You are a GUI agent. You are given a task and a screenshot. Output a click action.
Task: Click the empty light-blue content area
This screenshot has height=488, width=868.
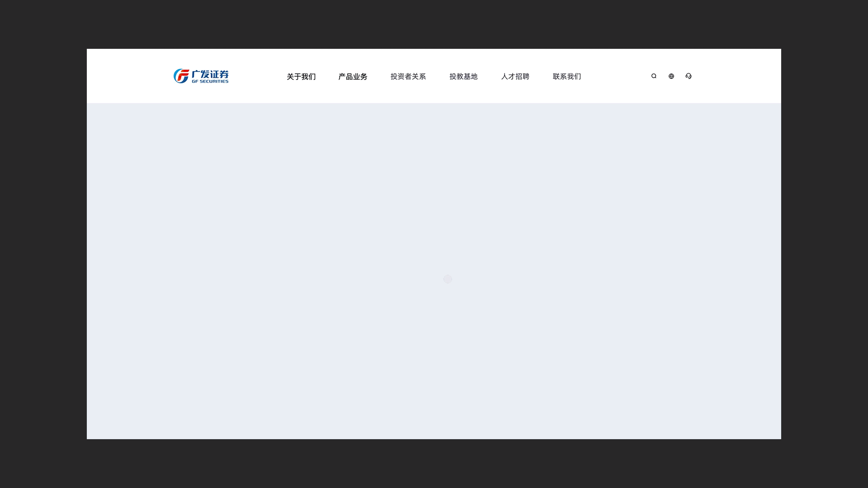[x=271, y=203]
